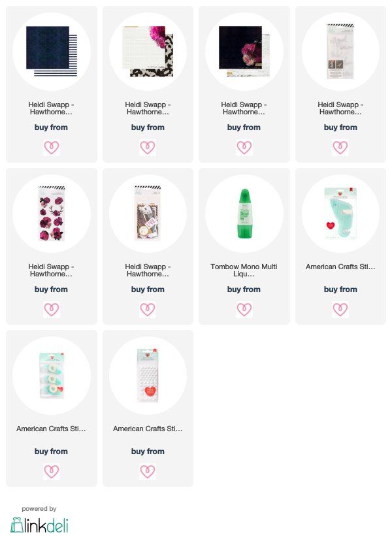
Task: Favorite the Tombow Mono Multi Liquid glue
Action: pyautogui.click(x=244, y=310)
